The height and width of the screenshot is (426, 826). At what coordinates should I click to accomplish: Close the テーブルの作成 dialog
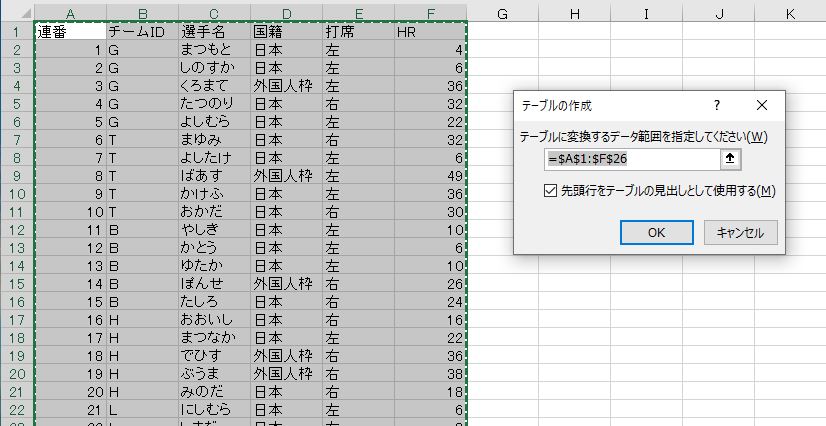761,105
